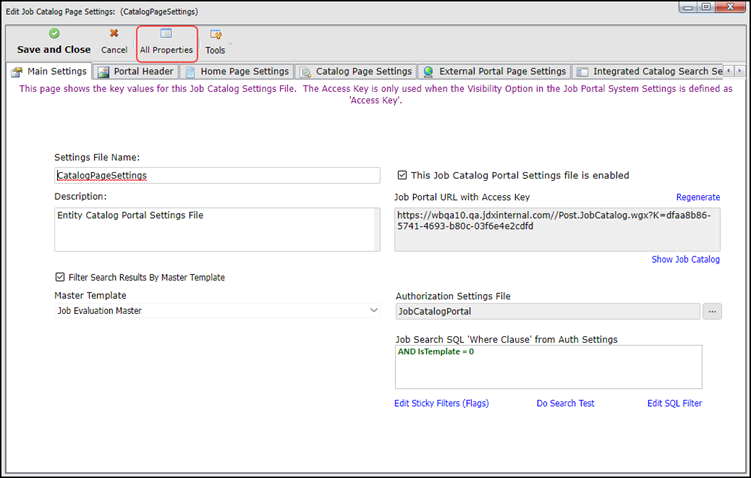Open the Catalog Page Settings tab
The image size is (751, 478).
point(356,71)
